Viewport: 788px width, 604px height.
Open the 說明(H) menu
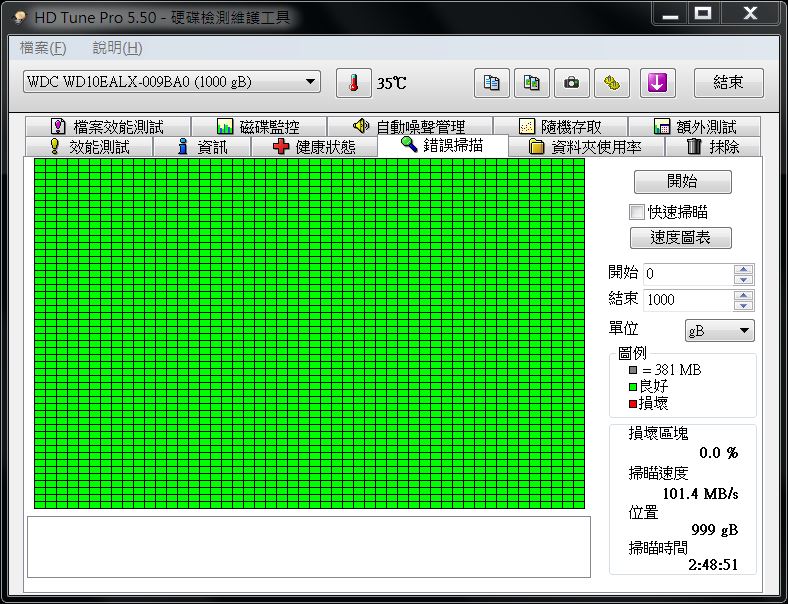coord(118,48)
